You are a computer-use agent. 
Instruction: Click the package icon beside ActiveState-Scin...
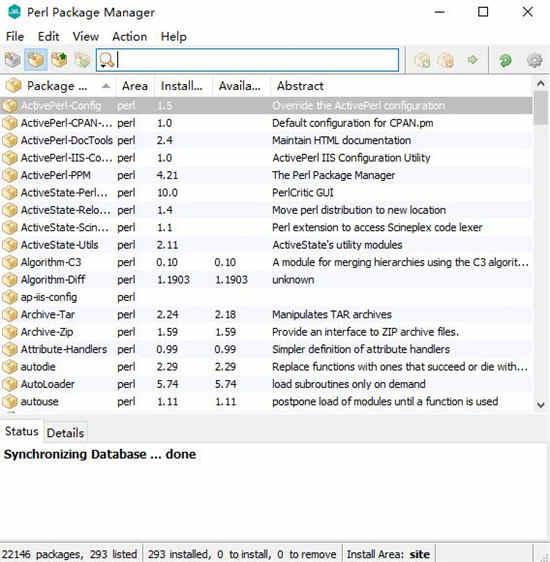[x=10, y=228]
